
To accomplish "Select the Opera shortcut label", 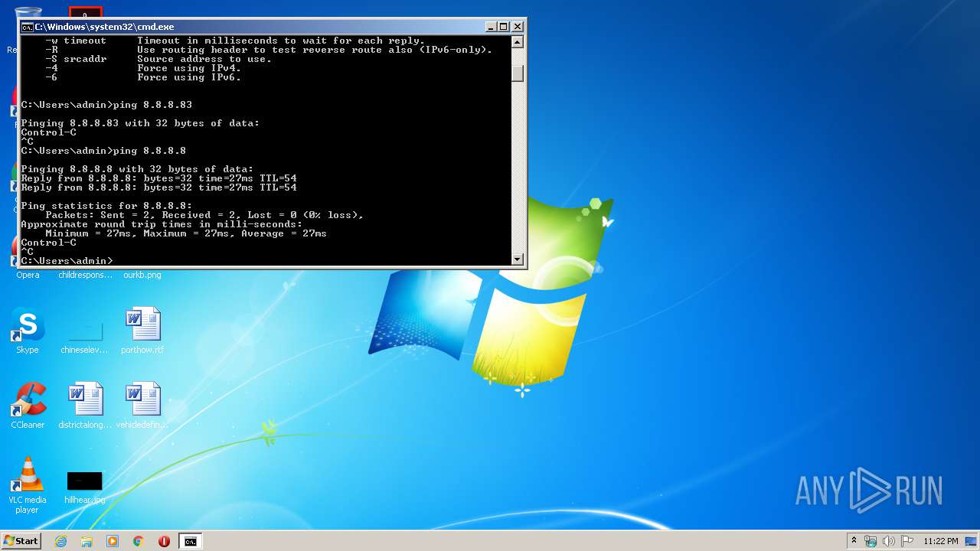I will coord(28,275).
